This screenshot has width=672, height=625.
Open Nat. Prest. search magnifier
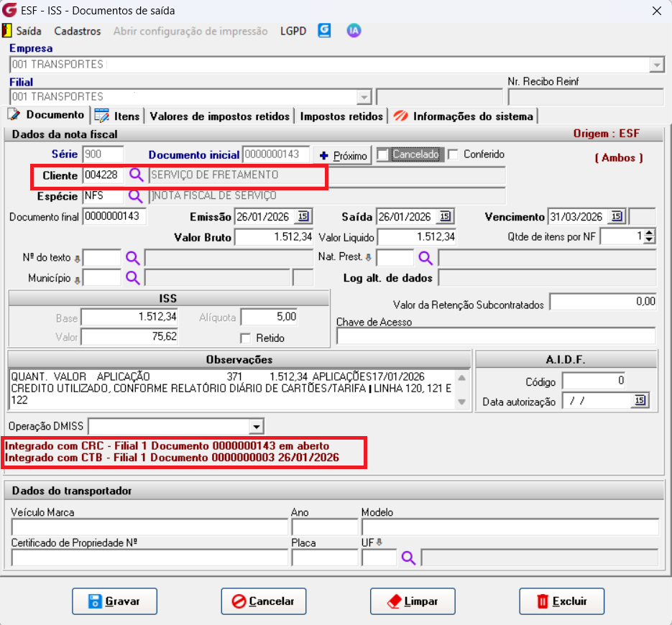coord(425,258)
